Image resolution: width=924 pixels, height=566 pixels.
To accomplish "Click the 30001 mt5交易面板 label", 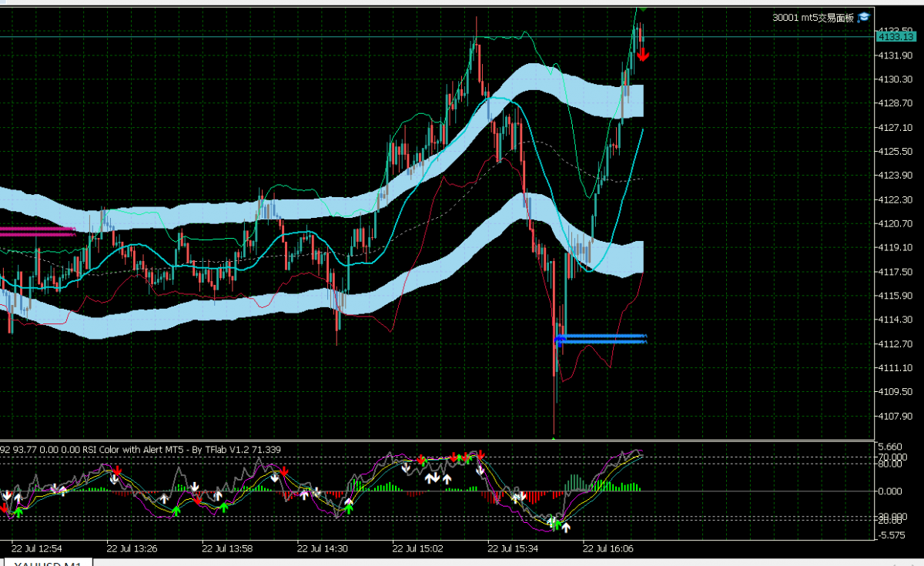I will (x=814, y=18).
